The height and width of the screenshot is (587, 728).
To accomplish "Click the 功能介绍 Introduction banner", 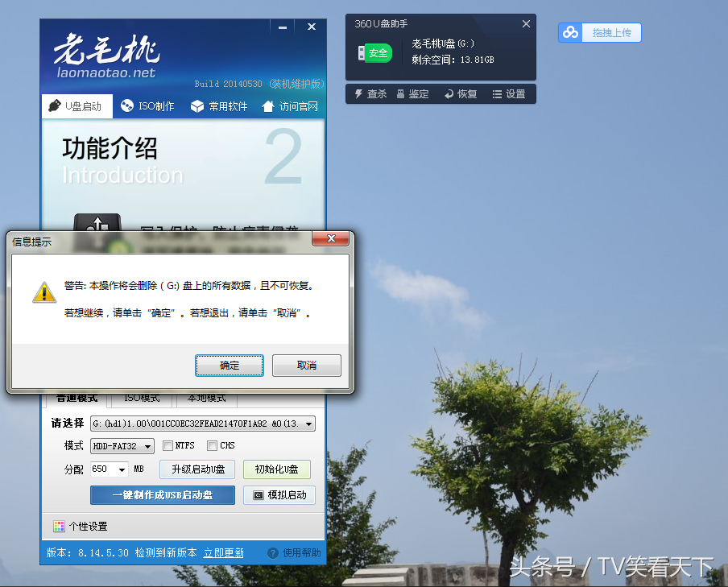I will pos(123,161).
